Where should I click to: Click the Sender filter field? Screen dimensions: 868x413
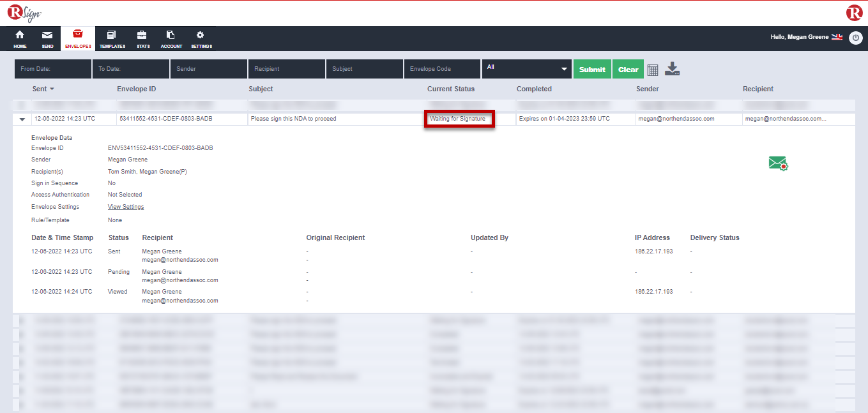point(209,69)
